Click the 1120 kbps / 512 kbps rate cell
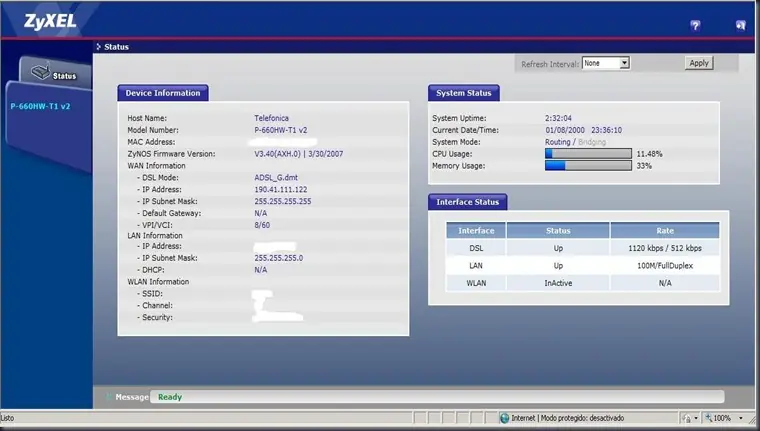The width and height of the screenshot is (760, 431). 665,248
